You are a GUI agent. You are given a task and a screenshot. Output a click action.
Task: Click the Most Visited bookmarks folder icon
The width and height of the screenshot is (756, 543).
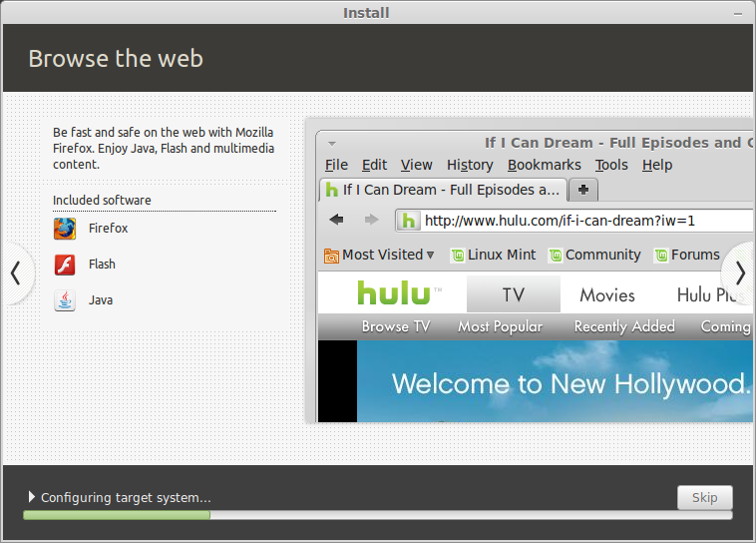point(331,256)
